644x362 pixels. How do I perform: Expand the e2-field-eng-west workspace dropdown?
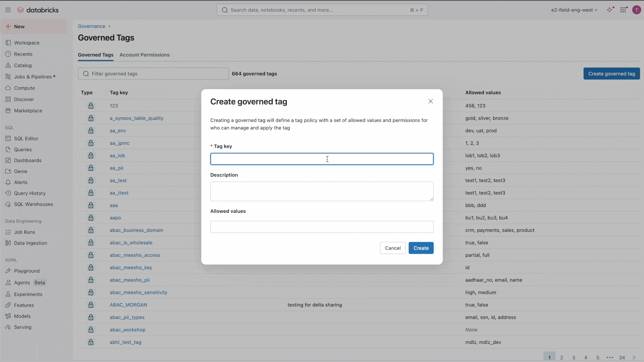click(574, 10)
